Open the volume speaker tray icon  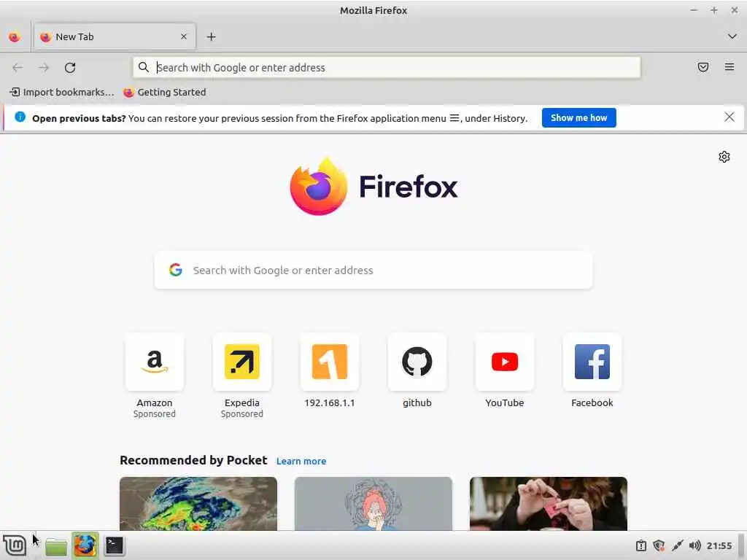pyautogui.click(x=694, y=545)
